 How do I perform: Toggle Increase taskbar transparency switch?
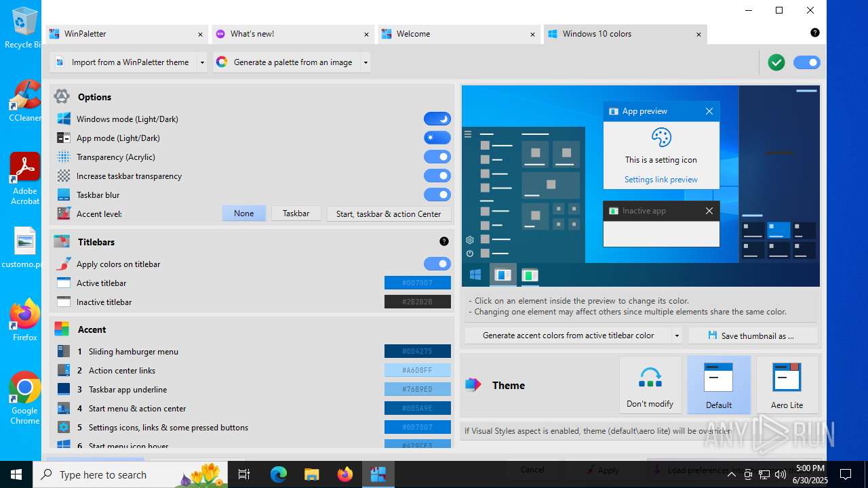pyautogui.click(x=437, y=176)
